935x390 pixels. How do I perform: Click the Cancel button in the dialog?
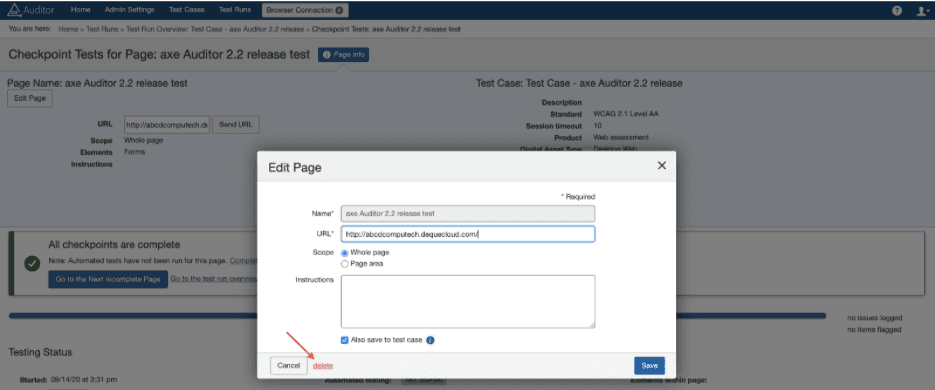tap(289, 366)
